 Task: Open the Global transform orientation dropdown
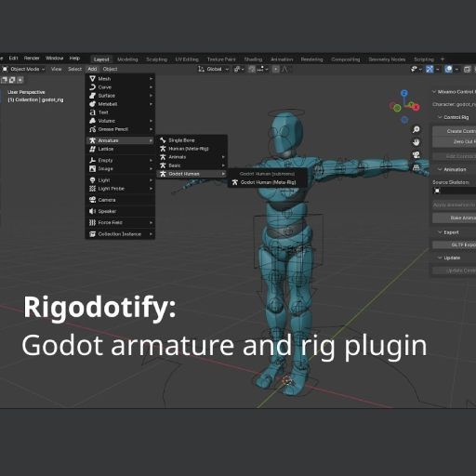pyautogui.click(x=214, y=69)
